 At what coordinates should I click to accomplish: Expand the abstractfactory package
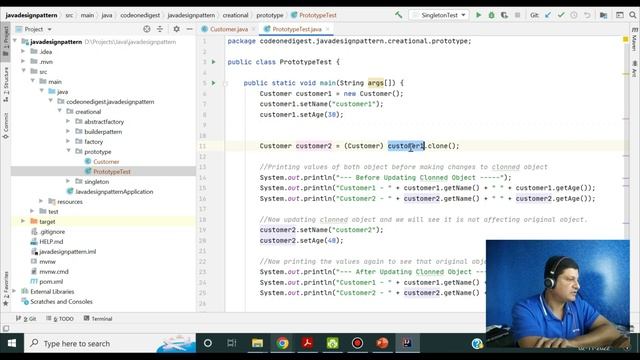[x=68, y=121]
